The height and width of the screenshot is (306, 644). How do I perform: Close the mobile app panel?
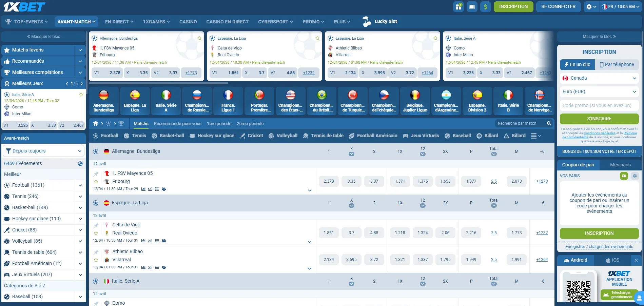636,260
